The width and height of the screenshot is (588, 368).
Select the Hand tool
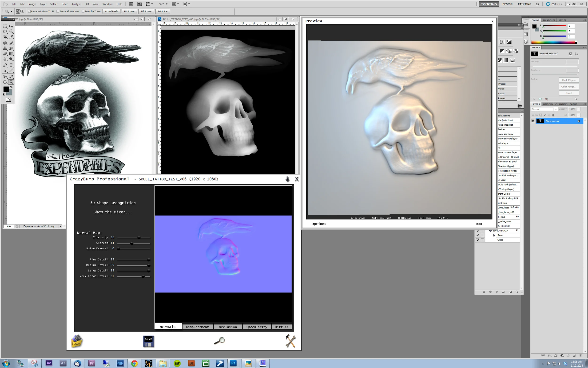5,82
